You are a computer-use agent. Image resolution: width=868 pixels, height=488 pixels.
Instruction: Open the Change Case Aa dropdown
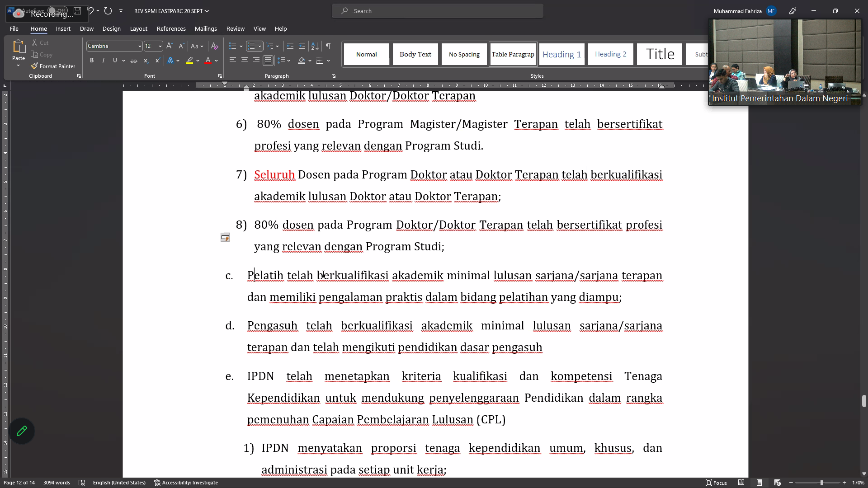pos(197,46)
